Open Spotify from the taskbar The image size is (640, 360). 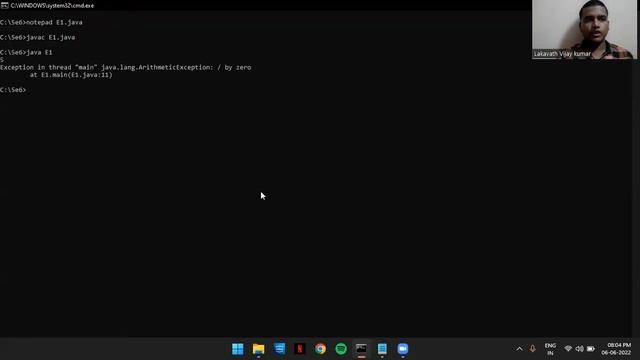pos(341,349)
